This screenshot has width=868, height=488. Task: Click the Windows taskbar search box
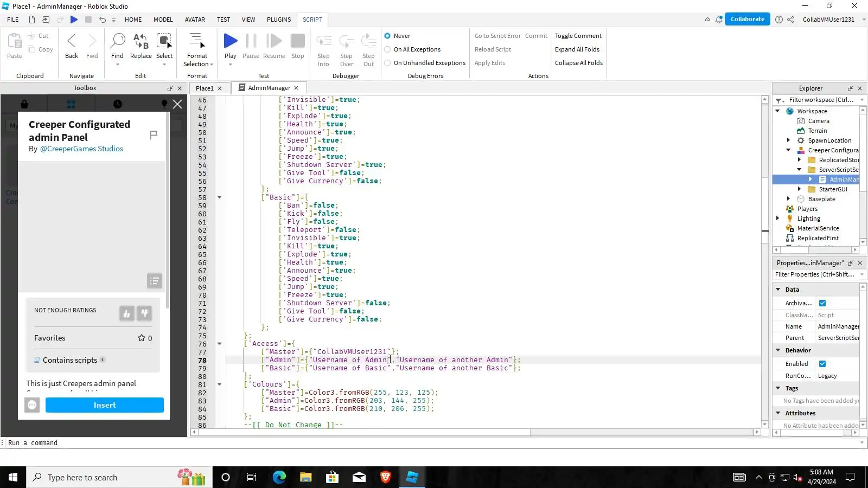pos(119,477)
